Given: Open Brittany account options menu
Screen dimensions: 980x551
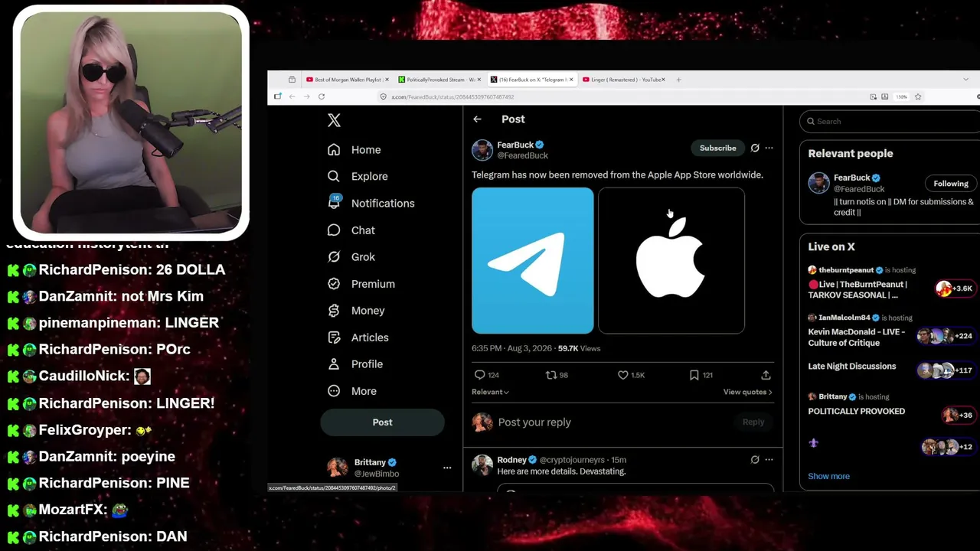Looking at the screenshot, I should pyautogui.click(x=447, y=468).
